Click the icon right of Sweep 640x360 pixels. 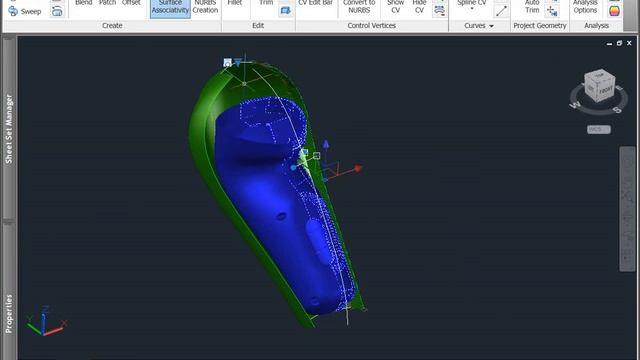coord(57,11)
